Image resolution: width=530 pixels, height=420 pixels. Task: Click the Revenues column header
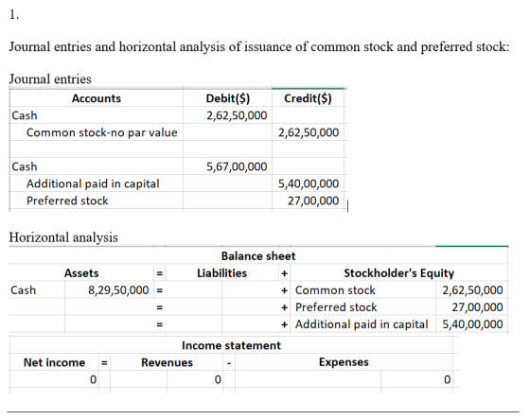[167, 362]
